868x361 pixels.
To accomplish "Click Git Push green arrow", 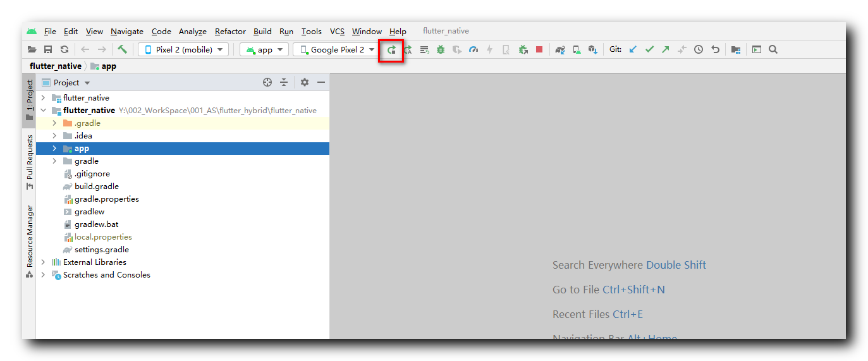I will pos(665,49).
